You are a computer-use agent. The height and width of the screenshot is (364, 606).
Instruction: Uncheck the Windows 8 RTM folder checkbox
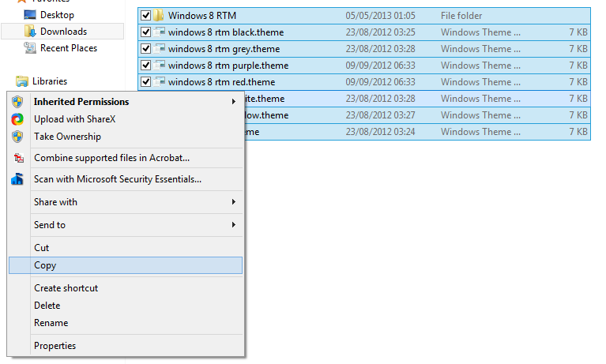(145, 16)
